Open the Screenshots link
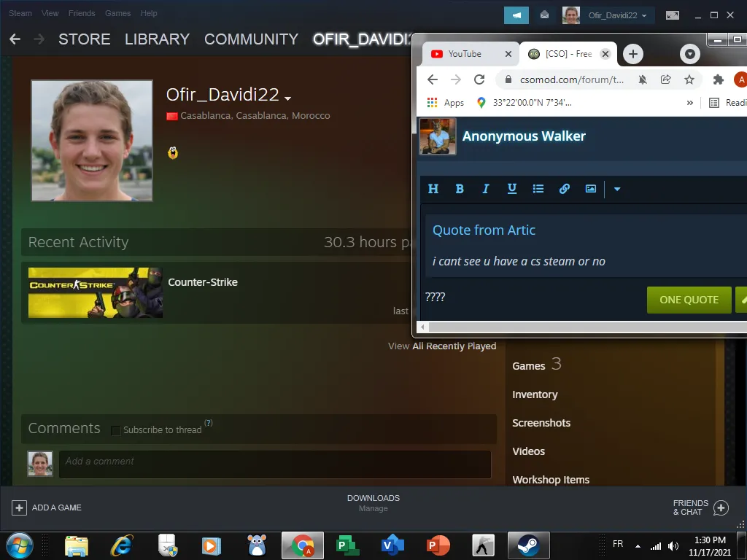747x560 pixels. coord(541,423)
